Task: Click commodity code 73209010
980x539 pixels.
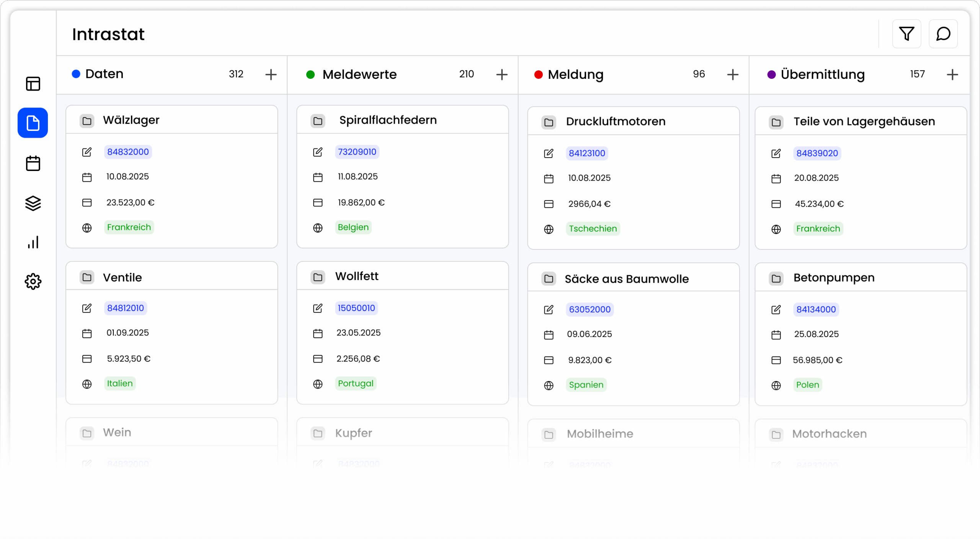Action: [357, 152]
